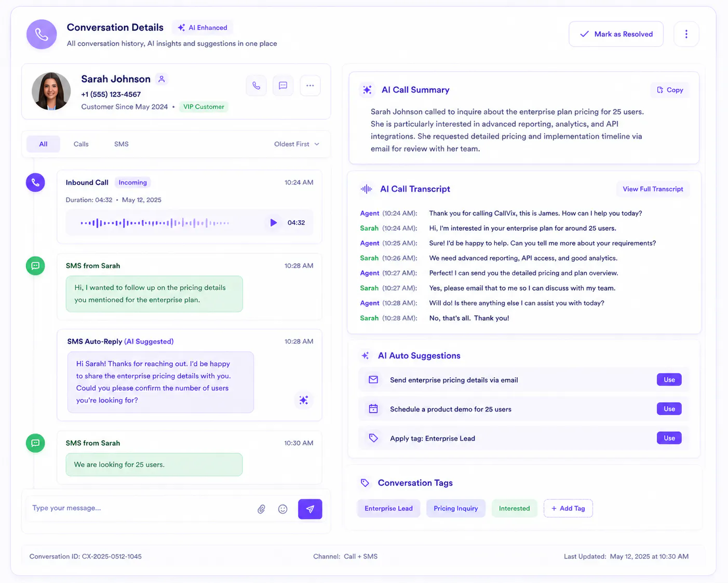
Task: Click the SMS icon beside the 10:30 AM message
Action: [35, 443]
